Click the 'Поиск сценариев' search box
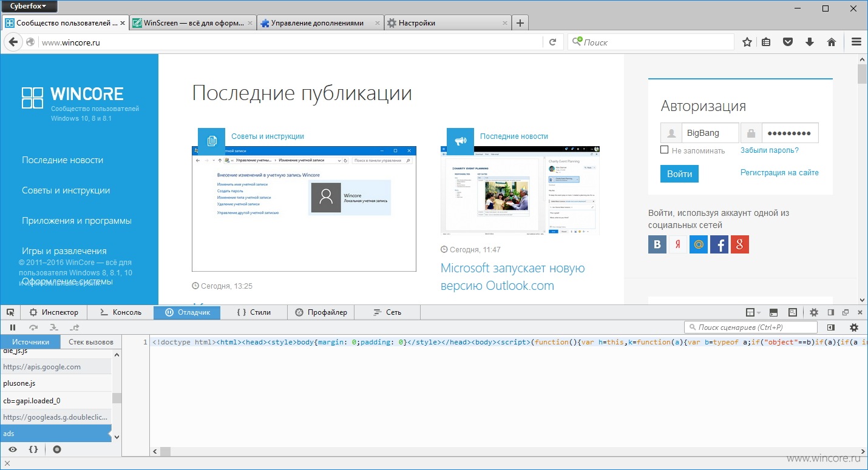 tap(751, 327)
